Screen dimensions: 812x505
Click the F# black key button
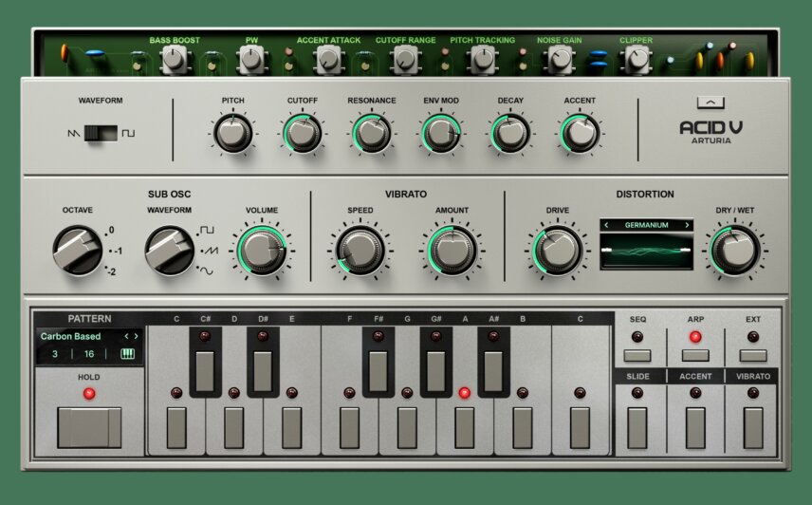[378, 371]
